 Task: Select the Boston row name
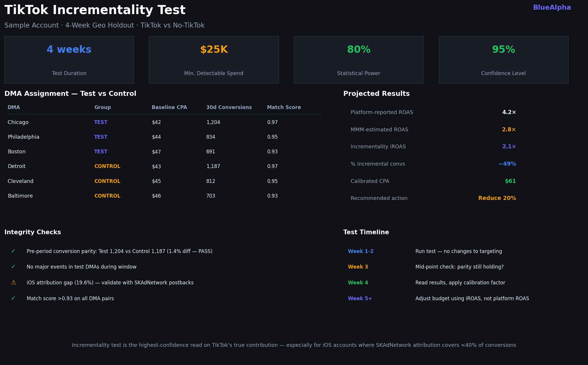(17, 152)
